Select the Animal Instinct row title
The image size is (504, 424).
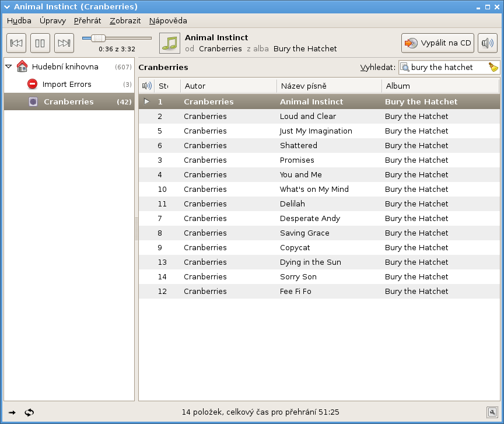point(311,101)
